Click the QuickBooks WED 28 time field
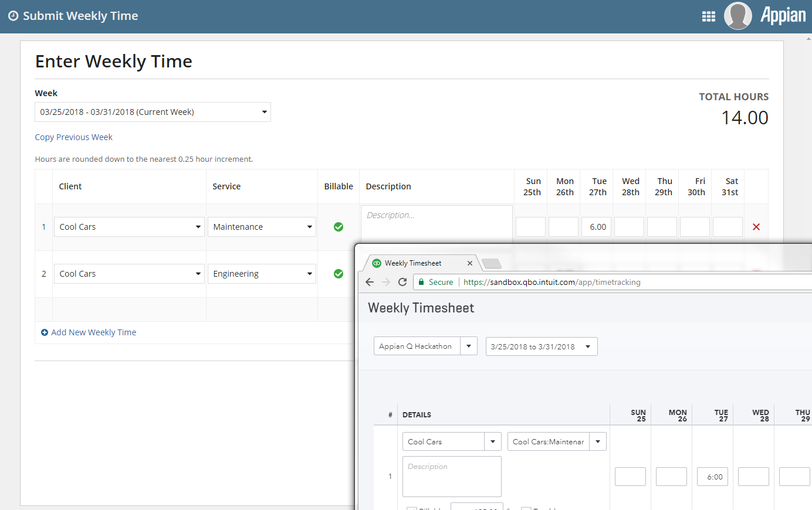The image size is (812, 510). 753,477
